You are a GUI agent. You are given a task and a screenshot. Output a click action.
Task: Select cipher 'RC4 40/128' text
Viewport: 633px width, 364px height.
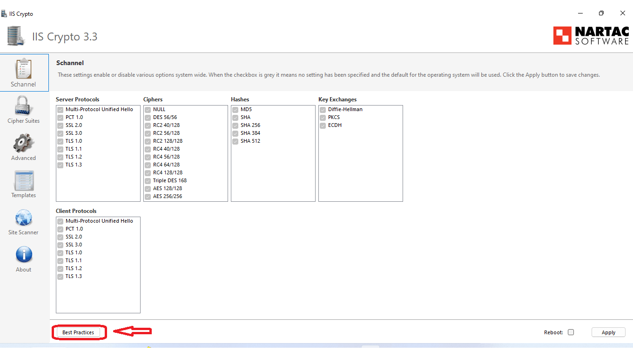(166, 149)
